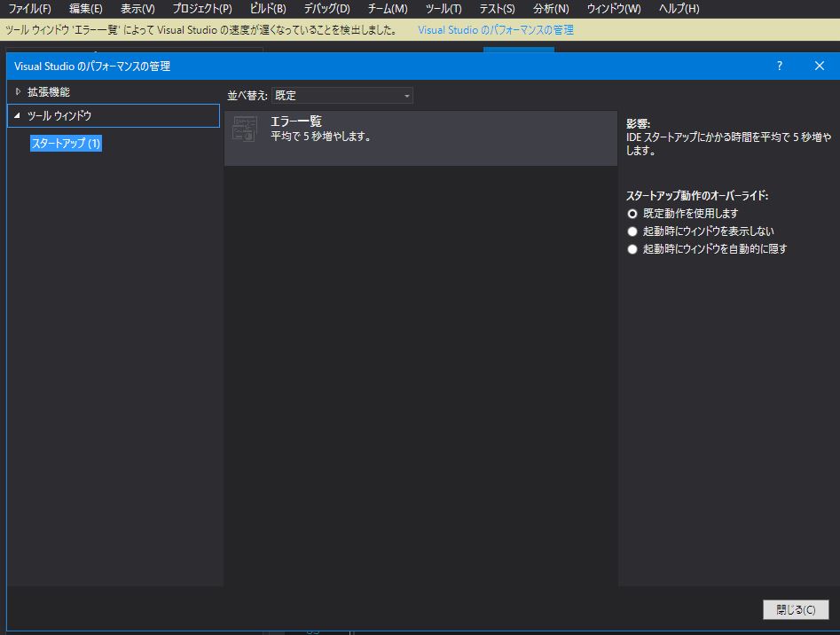This screenshot has width=840, height=635.
Task: Open the チーム(M) menu
Action: 388,9
